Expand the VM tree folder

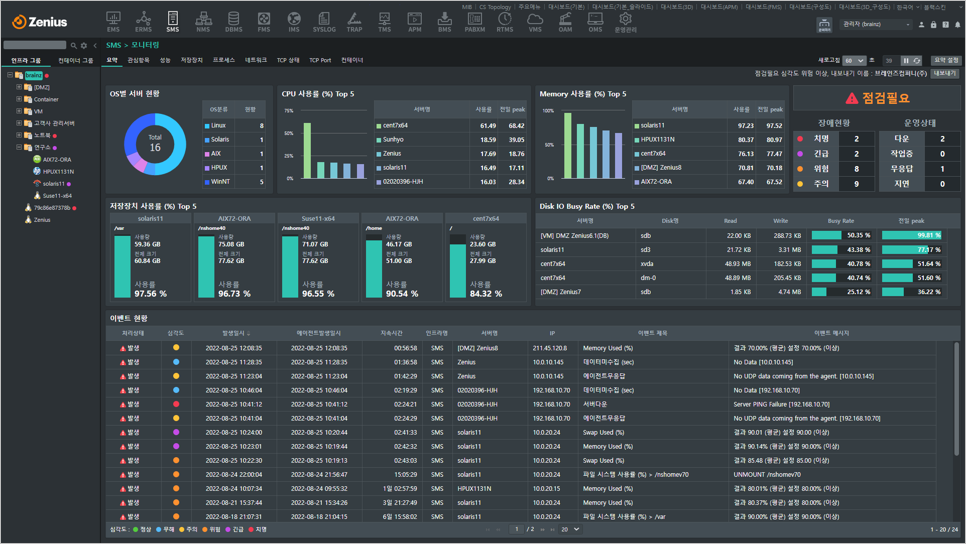(x=19, y=111)
